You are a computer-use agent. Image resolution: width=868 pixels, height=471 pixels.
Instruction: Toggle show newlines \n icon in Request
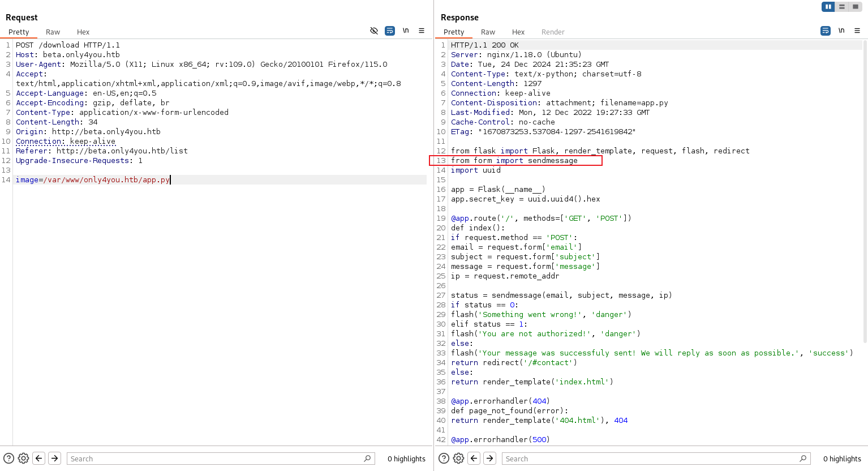406,31
